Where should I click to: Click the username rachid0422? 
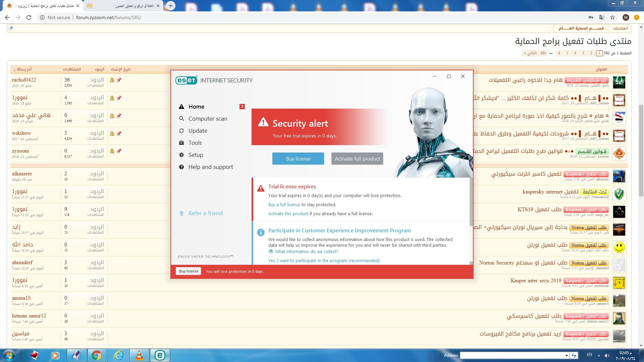24,80
